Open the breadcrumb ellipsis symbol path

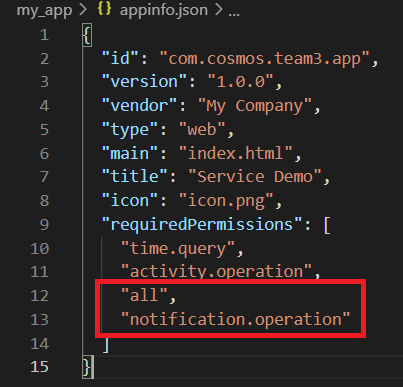234,14
